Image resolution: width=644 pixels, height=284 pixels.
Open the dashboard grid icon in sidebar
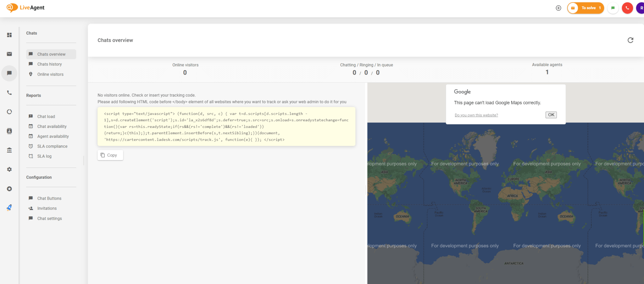(x=9, y=35)
